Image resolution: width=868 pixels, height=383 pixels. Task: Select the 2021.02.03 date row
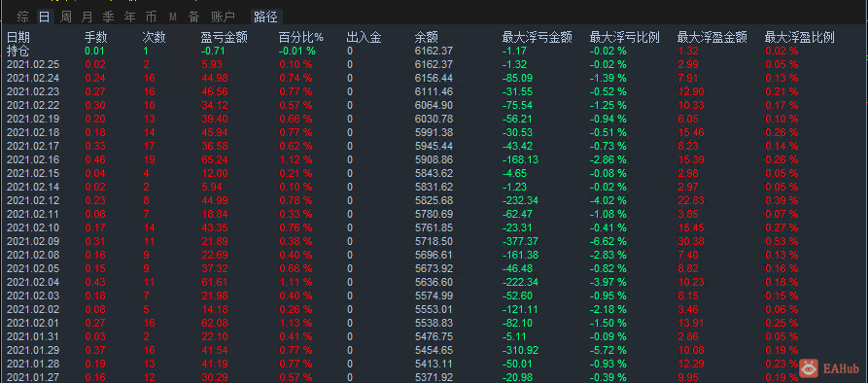32,296
